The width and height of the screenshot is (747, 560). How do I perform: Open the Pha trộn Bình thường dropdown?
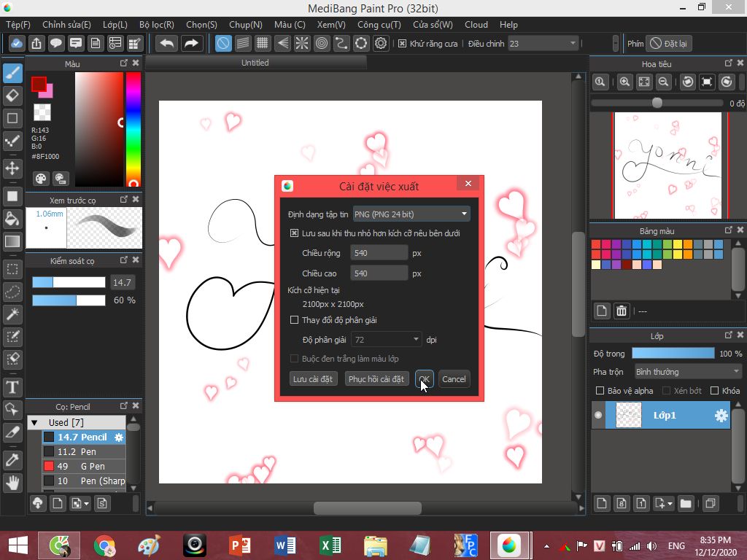688,371
